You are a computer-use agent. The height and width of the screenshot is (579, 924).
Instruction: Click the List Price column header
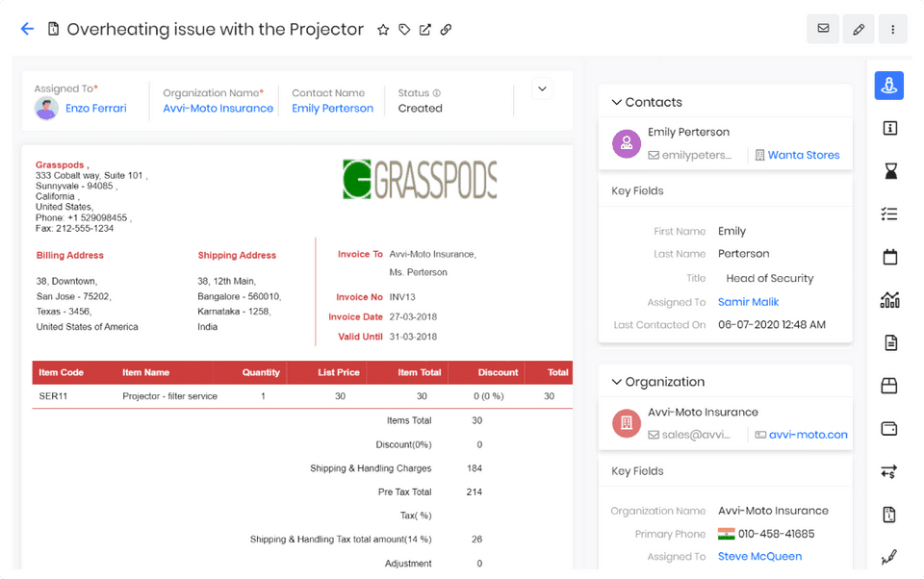click(x=338, y=373)
